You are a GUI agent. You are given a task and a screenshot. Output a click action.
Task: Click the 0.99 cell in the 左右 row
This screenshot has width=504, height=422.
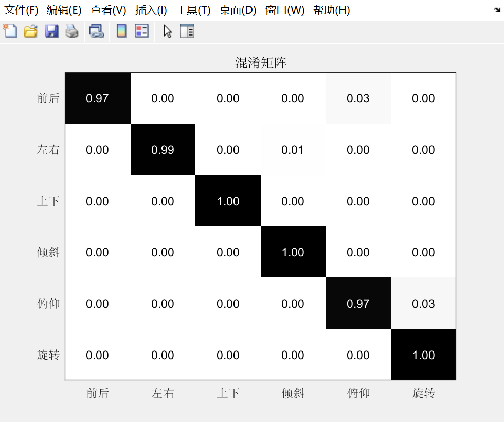point(163,150)
